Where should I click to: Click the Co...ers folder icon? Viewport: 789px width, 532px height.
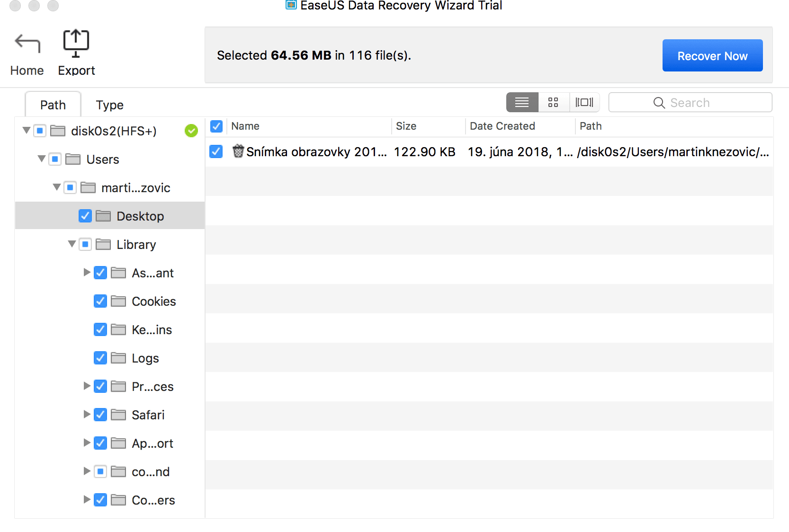(x=118, y=500)
